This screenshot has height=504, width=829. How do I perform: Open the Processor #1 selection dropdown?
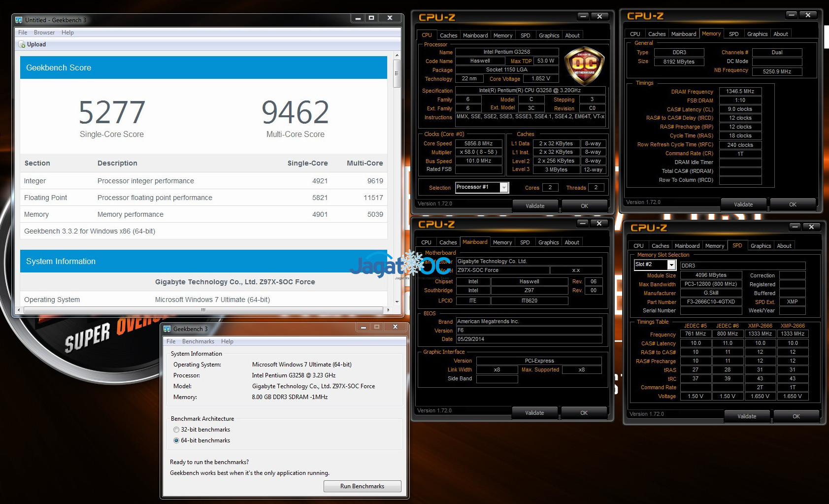504,187
